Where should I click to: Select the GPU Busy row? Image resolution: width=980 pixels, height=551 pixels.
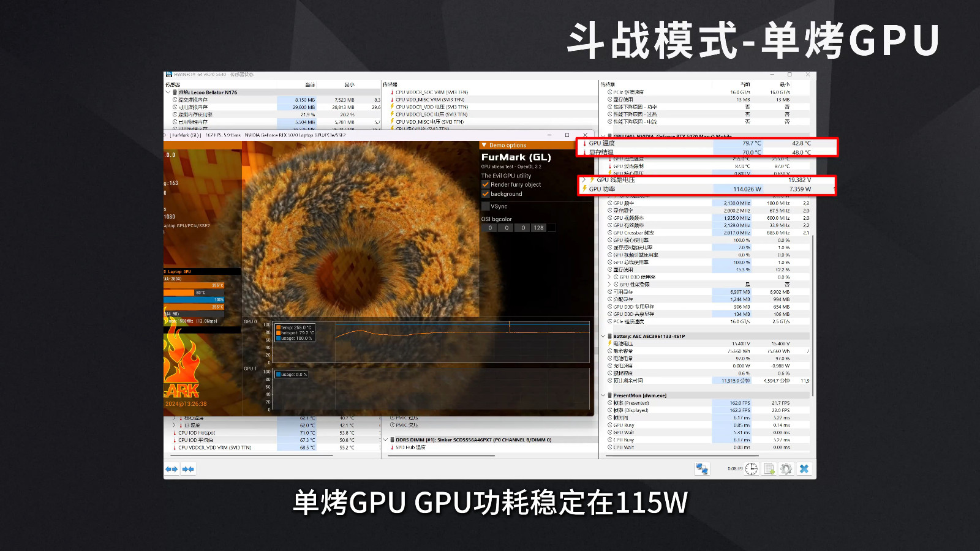point(707,425)
